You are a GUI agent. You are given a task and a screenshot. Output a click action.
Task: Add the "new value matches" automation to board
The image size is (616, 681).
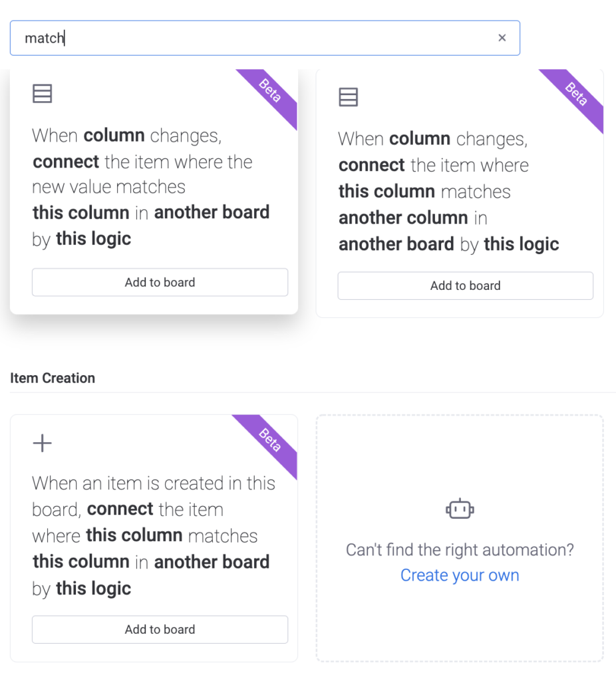[x=160, y=282]
